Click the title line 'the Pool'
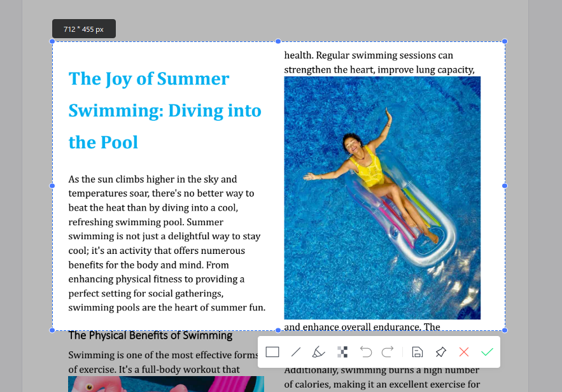The width and height of the screenshot is (562, 392). (103, 143)
